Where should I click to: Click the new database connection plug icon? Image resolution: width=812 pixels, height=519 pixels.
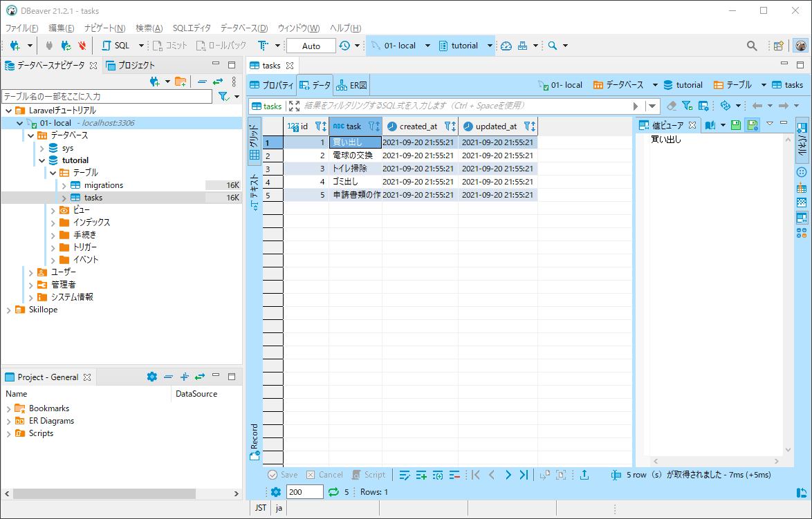[x=15, y=46]
